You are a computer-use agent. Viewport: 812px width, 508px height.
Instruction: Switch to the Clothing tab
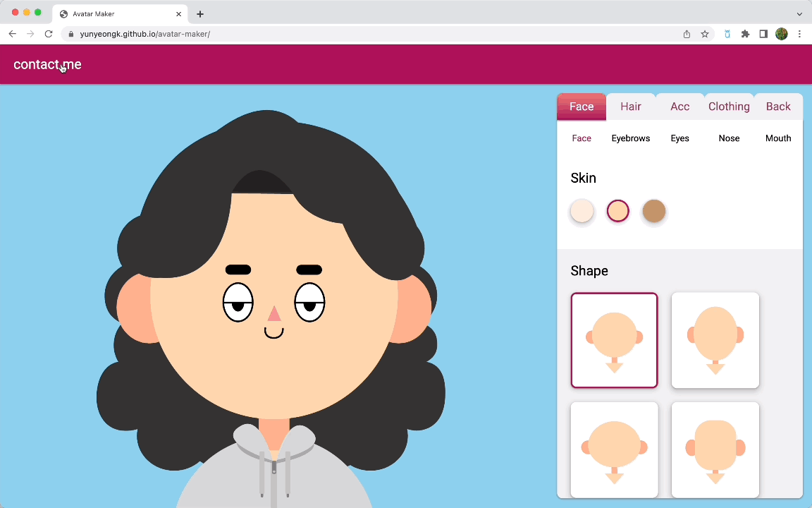[729, 107]
